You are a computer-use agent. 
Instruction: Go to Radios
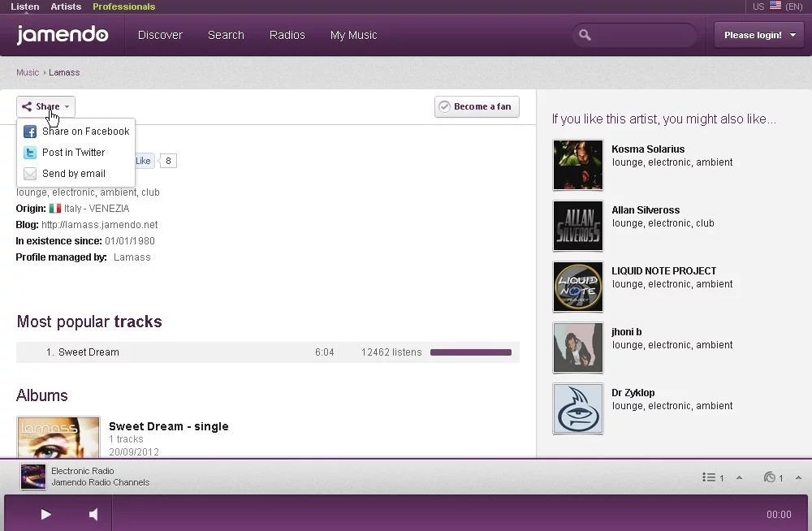[x=287, y=35]
